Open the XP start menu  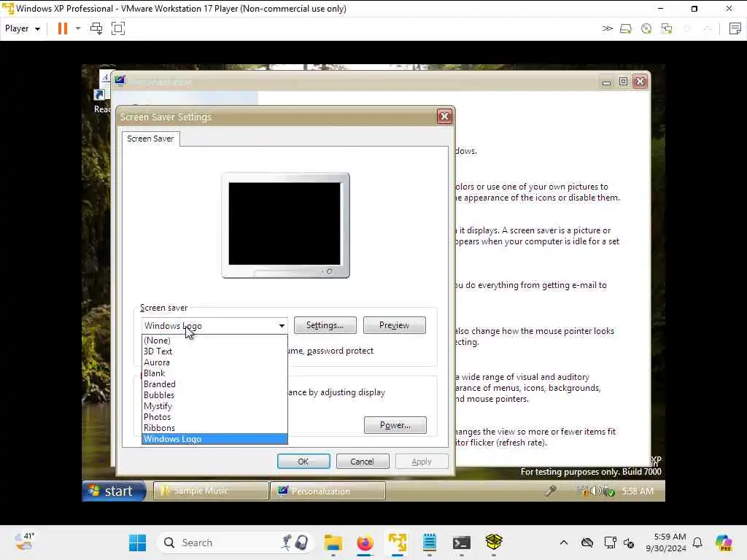[114, 491]
